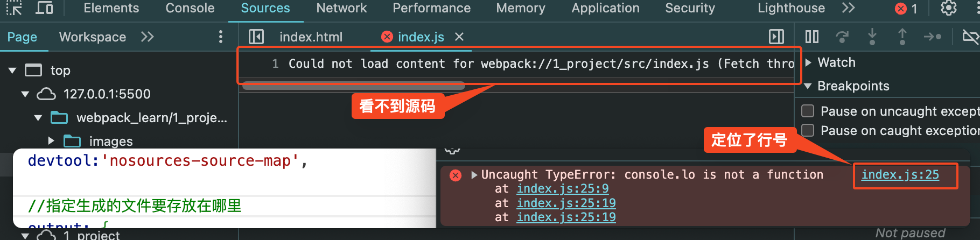Expand the images folder

(51, 141)
